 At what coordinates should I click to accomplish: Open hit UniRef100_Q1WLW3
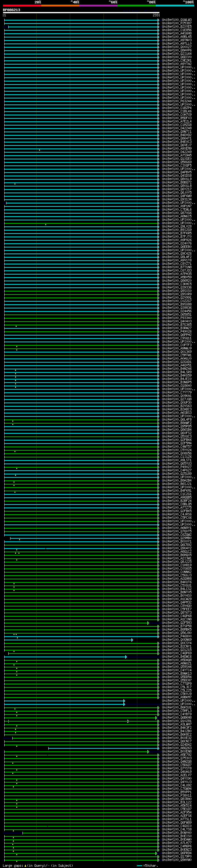[x=176, y=20]
